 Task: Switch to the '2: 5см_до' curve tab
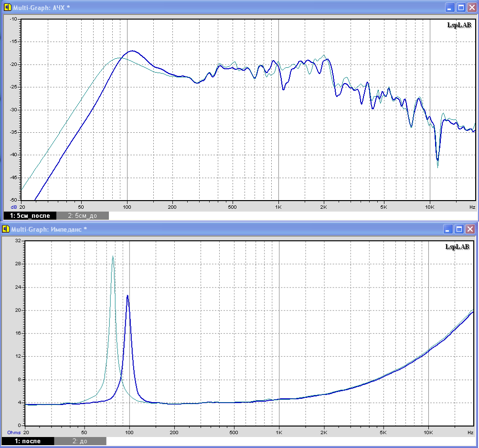[82, 216]
